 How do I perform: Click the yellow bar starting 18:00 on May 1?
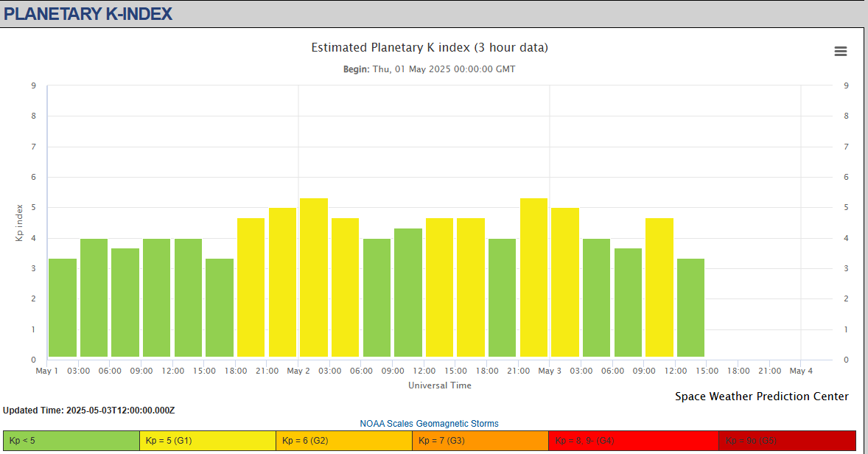click(251, 287)
